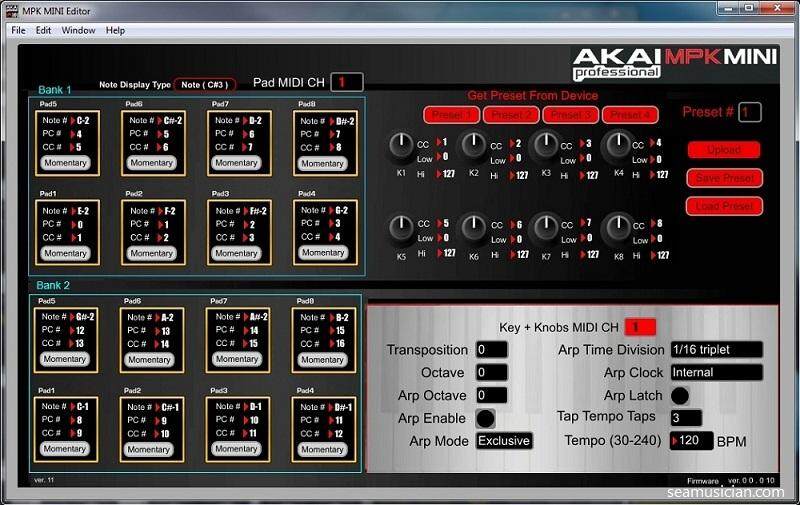Get Preset 1 from device

(451, 115)
